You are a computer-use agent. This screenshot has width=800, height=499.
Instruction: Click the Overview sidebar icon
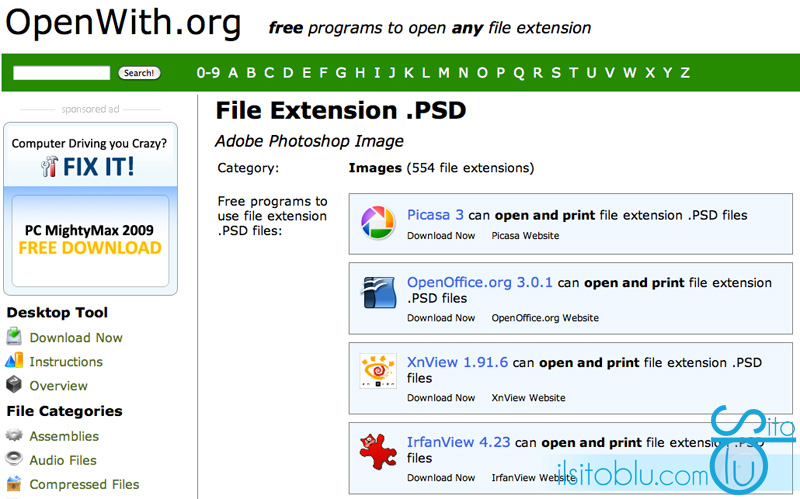14,386
